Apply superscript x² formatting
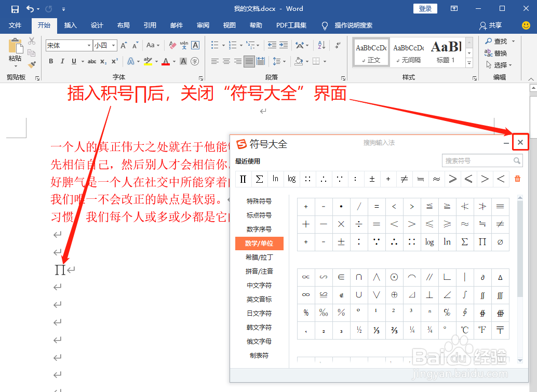Image resolution: width=537 pixels, height=392 pixels. coord(115,61)
